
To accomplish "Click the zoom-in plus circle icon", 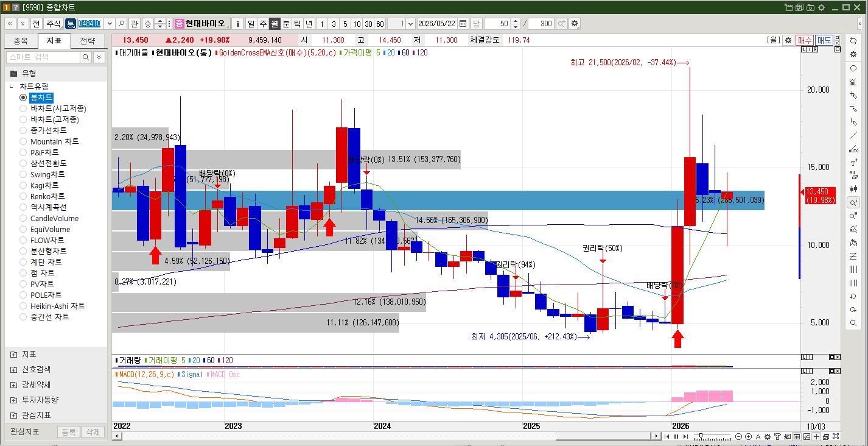I will tap(748, 436).
